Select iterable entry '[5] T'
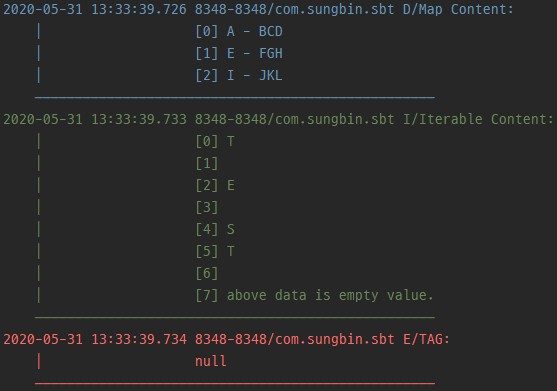The image size is (557, 391). pos(215,252)
